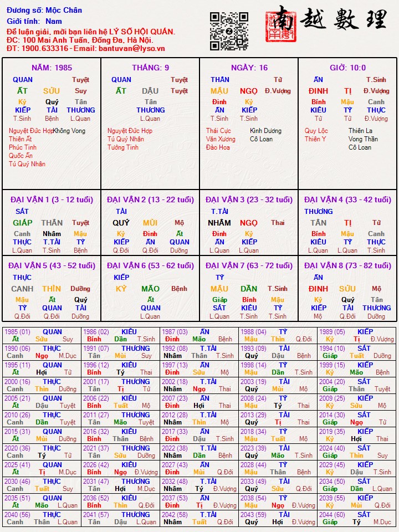
Task: Select heading 'ĐẠI VẬN 8 (73 - 82 tuổi)'
Action: click(x=348, y=265)
